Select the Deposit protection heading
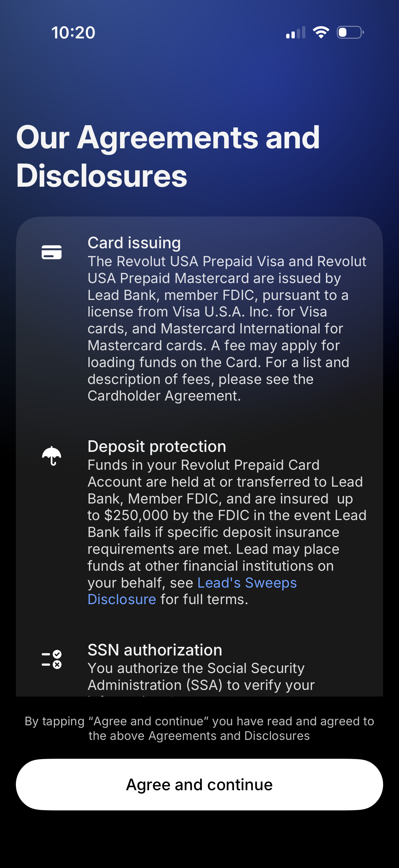The image size is (399, 868). [156, 446]
